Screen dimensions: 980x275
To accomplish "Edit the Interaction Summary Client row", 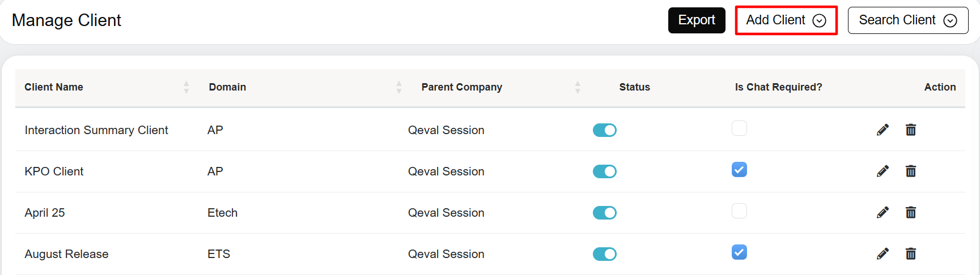I will click(x=883, y=130).
